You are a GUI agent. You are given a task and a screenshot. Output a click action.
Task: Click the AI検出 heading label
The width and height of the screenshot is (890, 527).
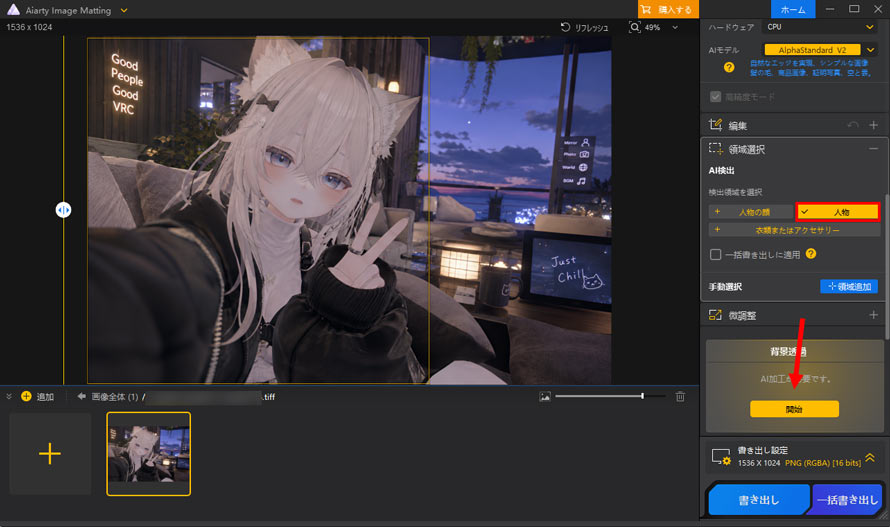pos(721,170)
